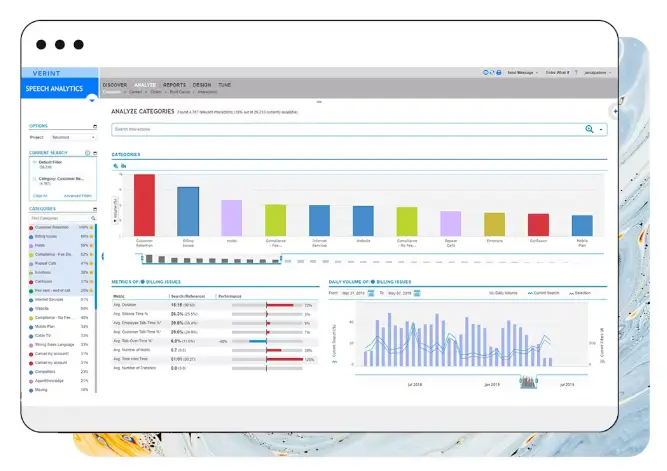667x471 pixels.
Task: Toggle the Current Search legend item
Action: click(x=543, y=293)
